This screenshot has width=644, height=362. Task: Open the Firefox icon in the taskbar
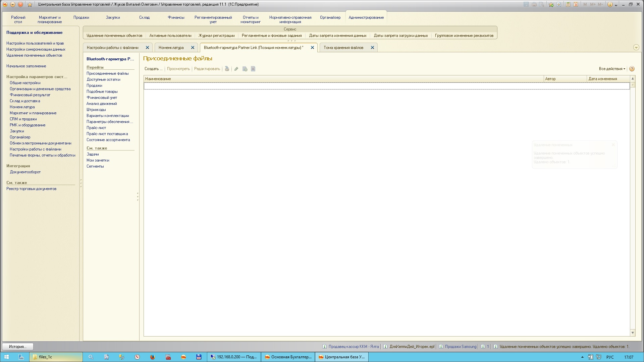tap(152, 357)
